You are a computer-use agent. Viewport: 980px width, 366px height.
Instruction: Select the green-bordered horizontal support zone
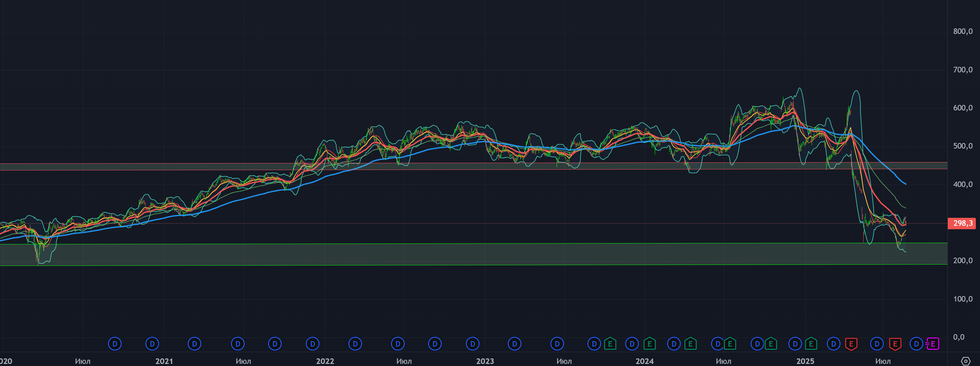(x=457, y=254)
